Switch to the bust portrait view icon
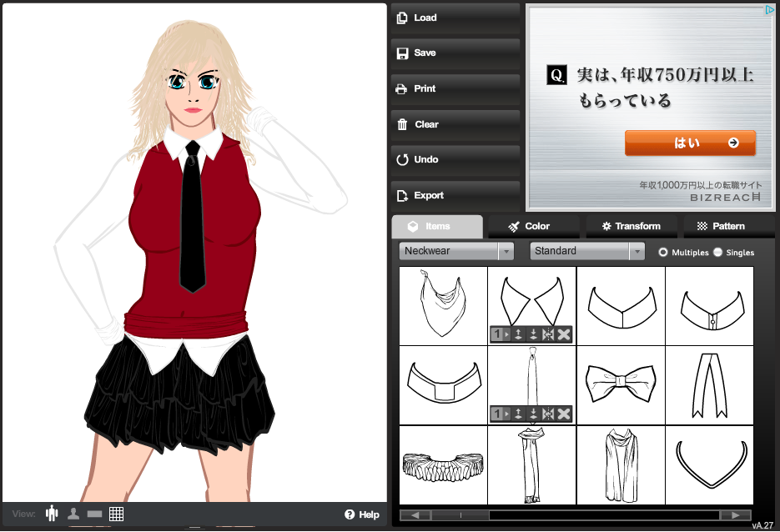 point(73,514)
